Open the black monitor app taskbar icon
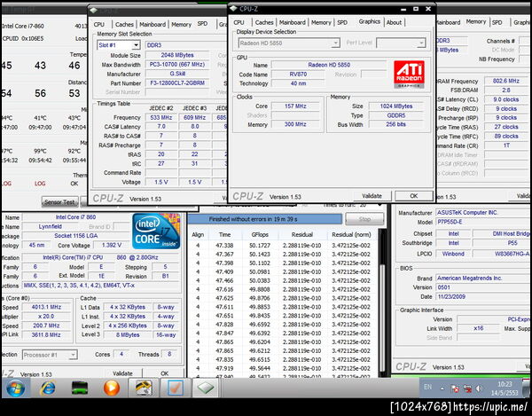532x416 pixels. (x=80, y=388)
